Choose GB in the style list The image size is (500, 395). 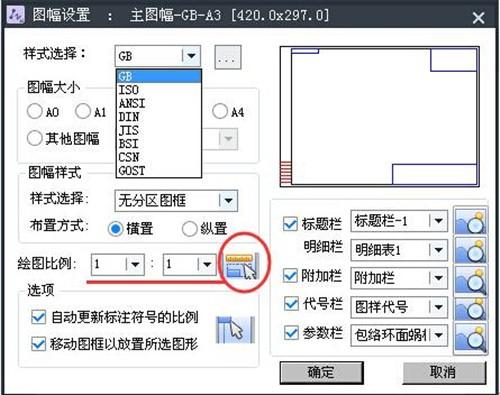tap(159, 77)
